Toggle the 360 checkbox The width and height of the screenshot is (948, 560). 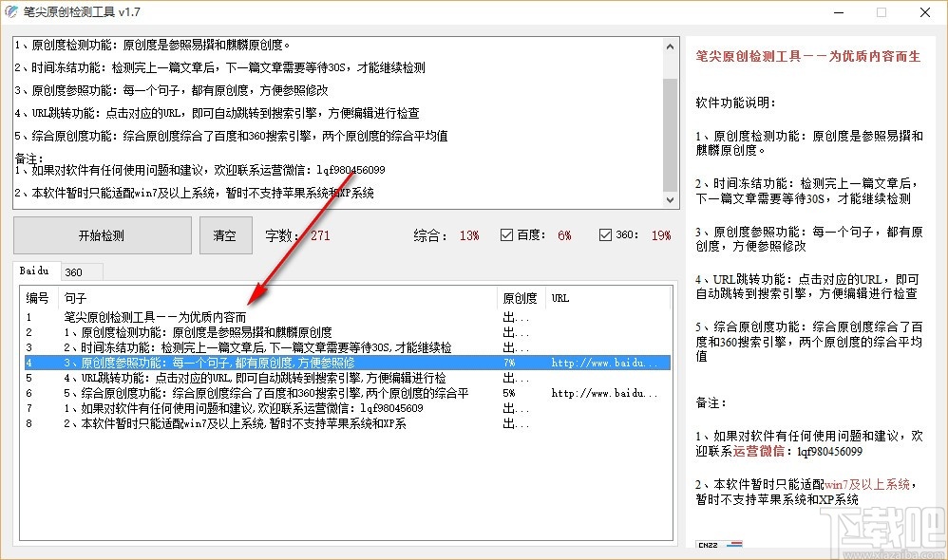[x=605, y=235]
